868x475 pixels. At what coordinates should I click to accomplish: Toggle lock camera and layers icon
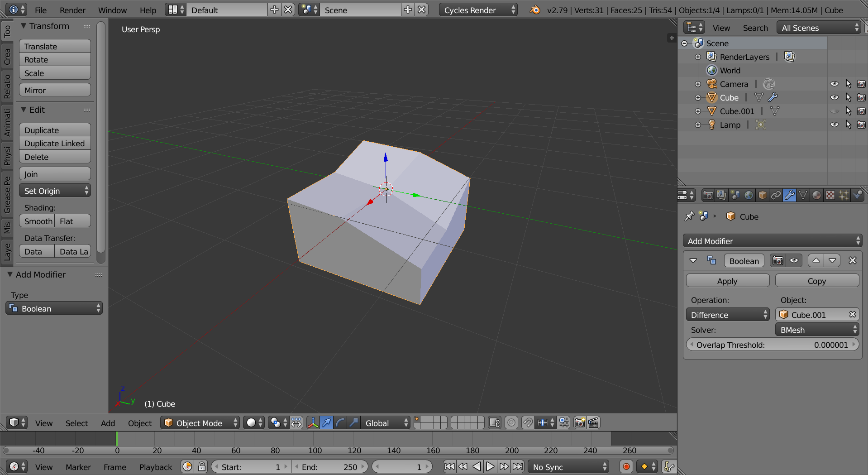[495, 423]
